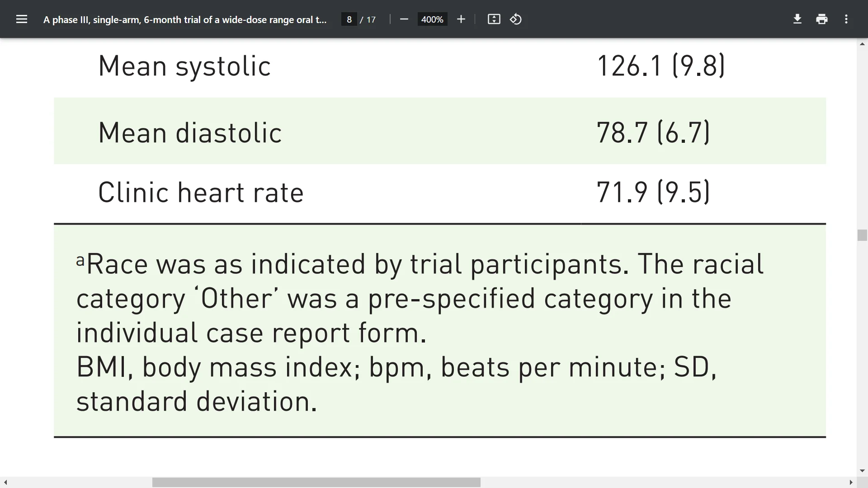
Task: Open the more actions menu
Action: pos(846,19)
